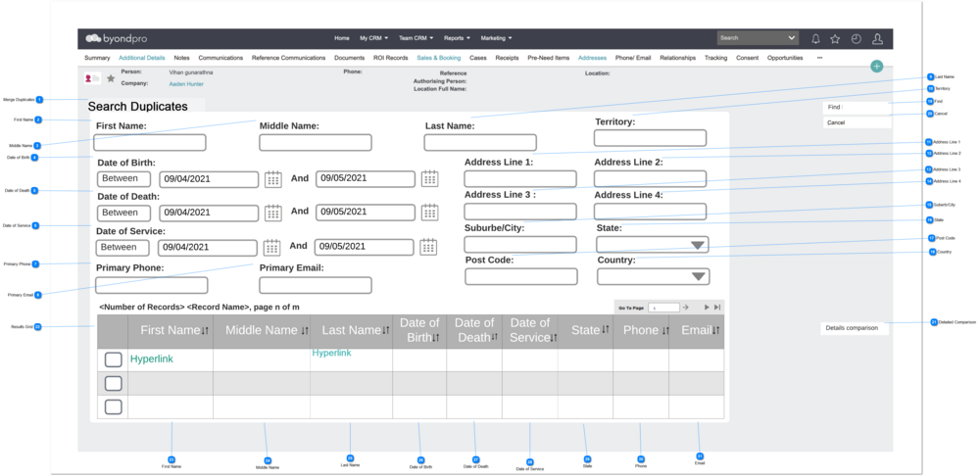Click the byondpro logo

pyautogui.click(x=117, y=38)
